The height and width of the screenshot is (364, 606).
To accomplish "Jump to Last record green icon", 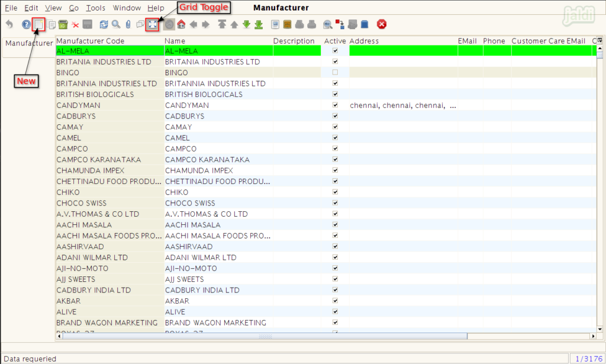I will [x=259, y=24].
